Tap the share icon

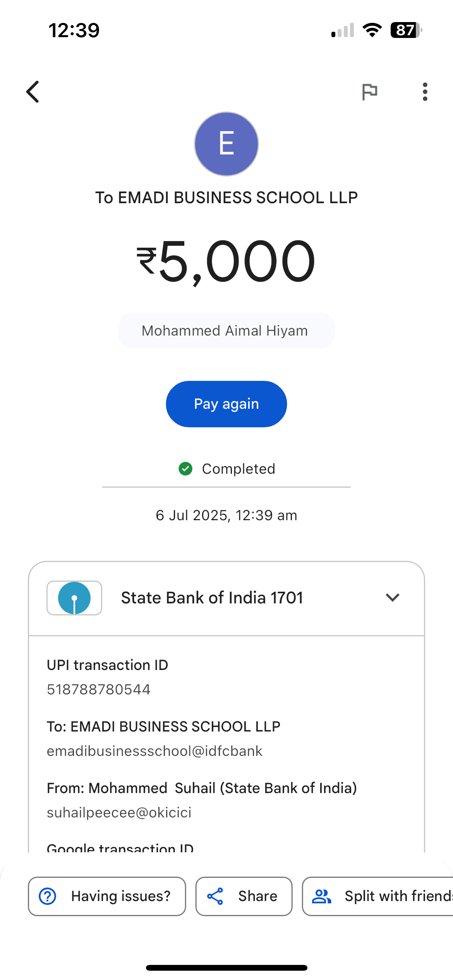coord(215,896)
